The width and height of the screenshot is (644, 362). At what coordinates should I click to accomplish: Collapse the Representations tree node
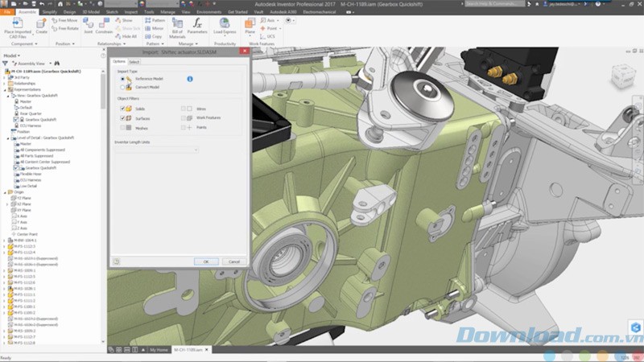click(x=5, y=89)
